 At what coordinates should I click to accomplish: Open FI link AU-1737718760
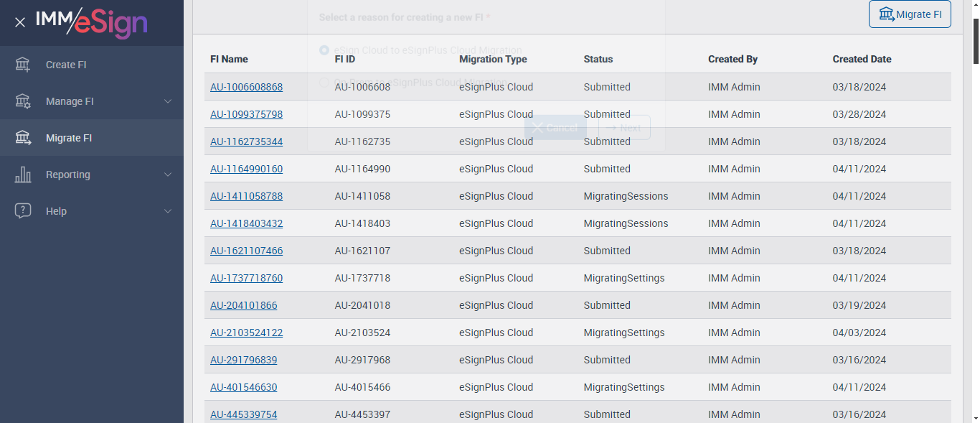(x=246, y=278)
